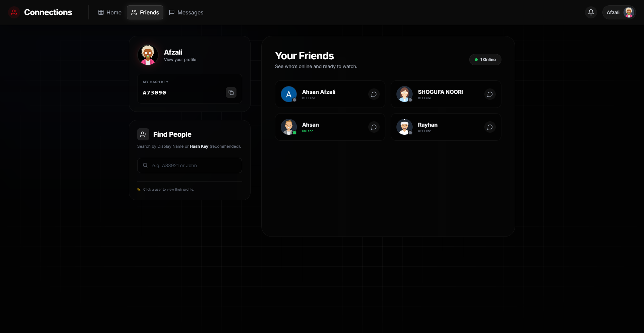
Task: Click Ahsan Afzali's name
Action: pyautogui.click(x=319, y=92)
